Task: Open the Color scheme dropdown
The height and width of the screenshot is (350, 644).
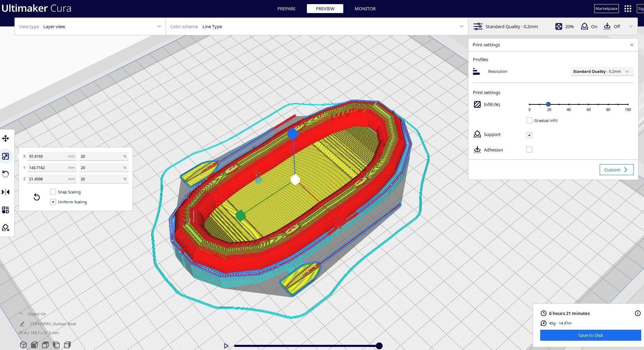Action: coord(317,26)
